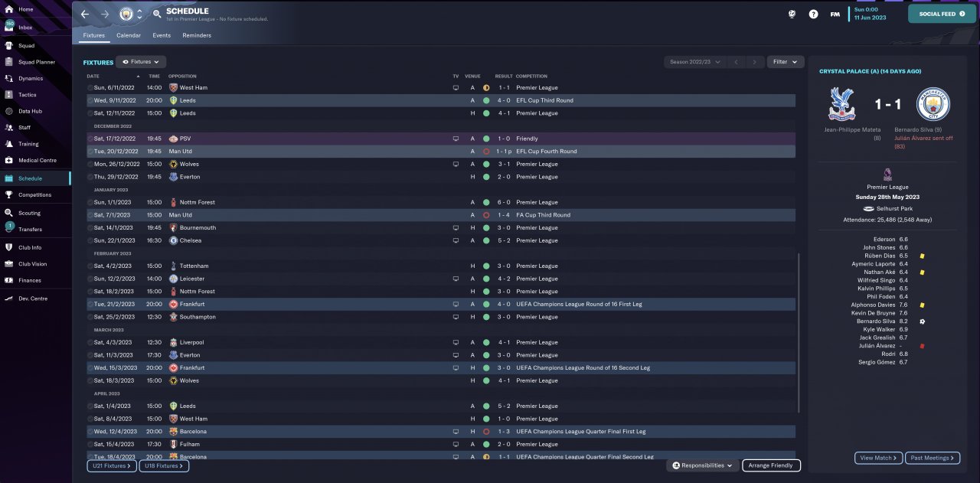Open the Finances section
Screen dimensions: 980x483
(34, 280)
